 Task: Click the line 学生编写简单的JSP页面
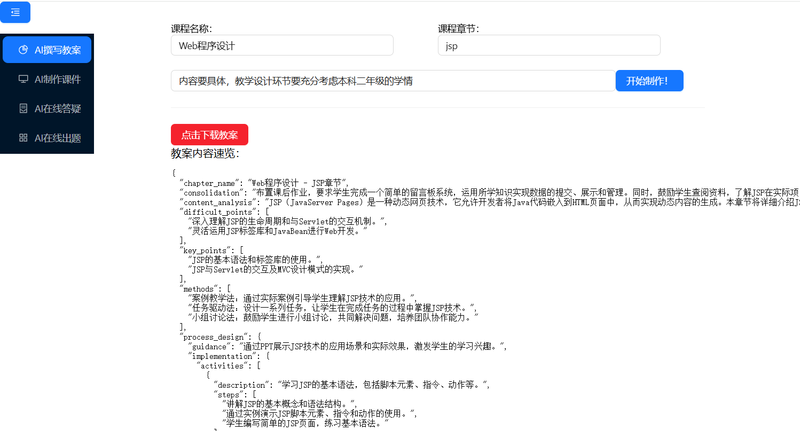pos(305,423)
